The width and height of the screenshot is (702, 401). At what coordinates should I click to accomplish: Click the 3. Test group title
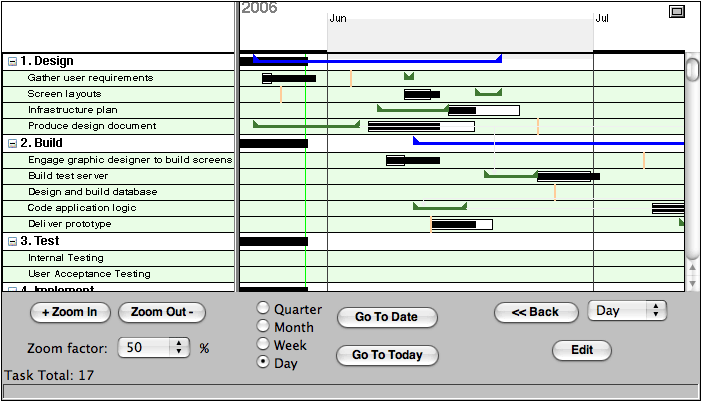click(x=40, y=241)
